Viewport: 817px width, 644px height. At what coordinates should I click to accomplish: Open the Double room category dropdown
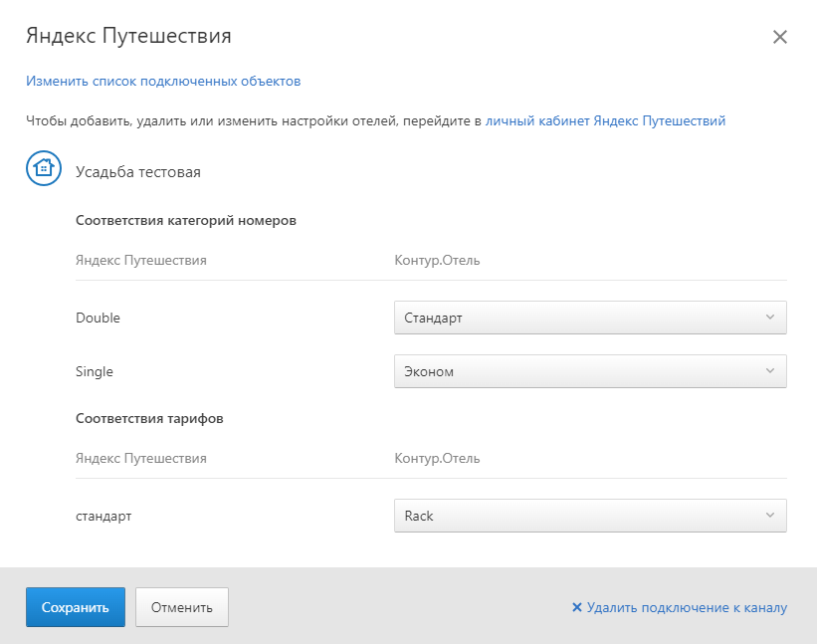[x=590, y=318]
